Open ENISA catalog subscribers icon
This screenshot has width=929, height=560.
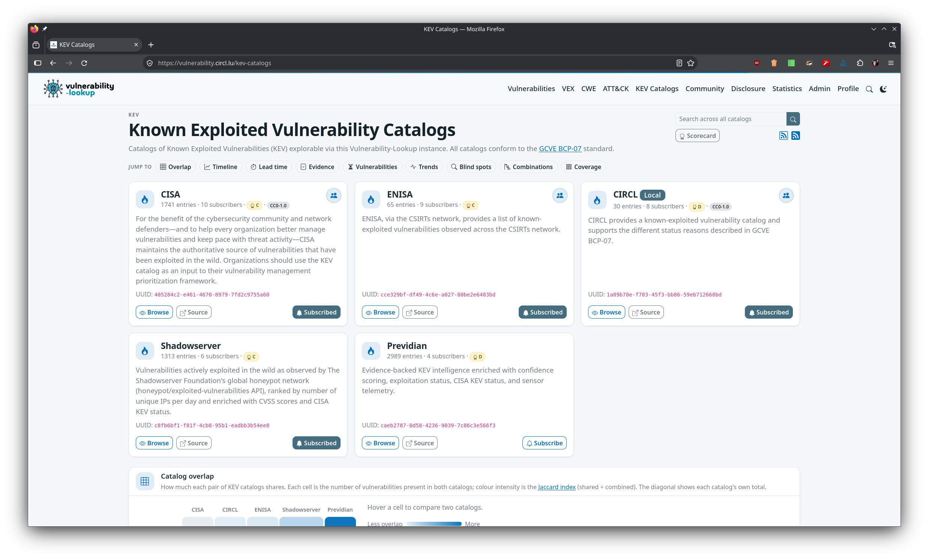pyautogui.click(x=560, y=196)
